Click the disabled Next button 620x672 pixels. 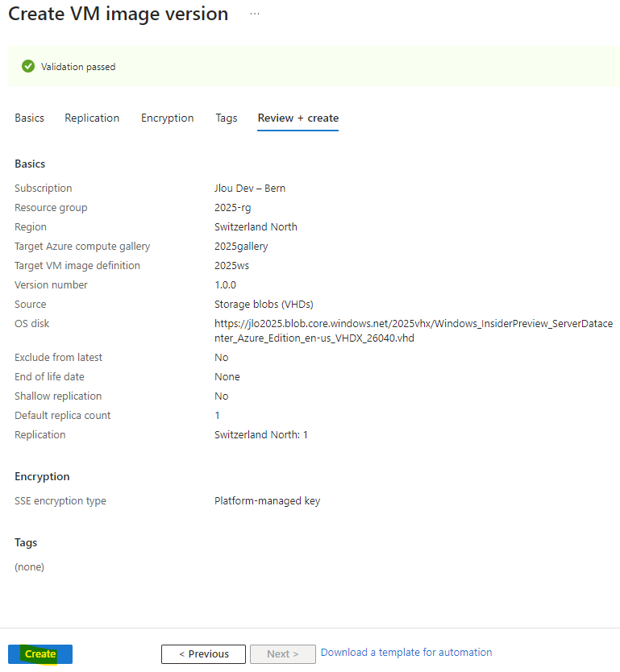pos(283,654)
